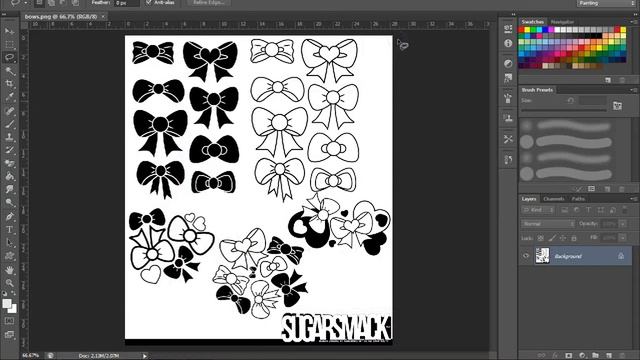Image resolution: width=640 pixels, height=360 pixels.
Task: Select the Smudge tool
Action: 9,190
